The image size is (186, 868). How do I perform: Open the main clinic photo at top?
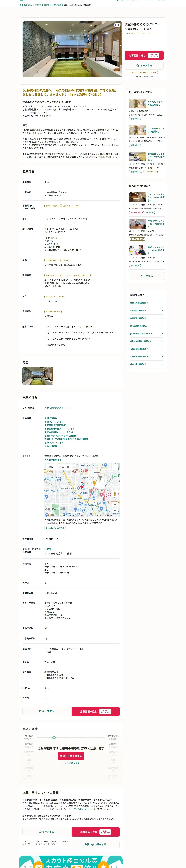click(x=72, y=49)
